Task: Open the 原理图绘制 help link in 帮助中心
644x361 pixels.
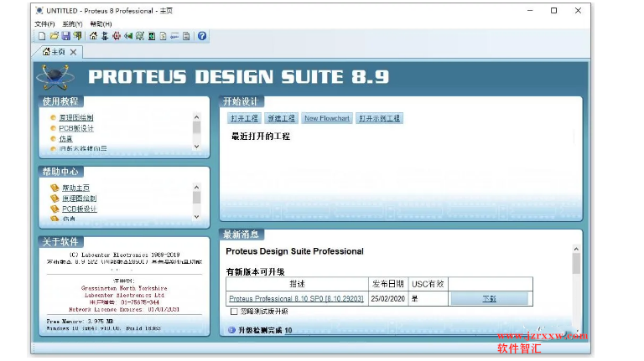Action: point(80,199)
